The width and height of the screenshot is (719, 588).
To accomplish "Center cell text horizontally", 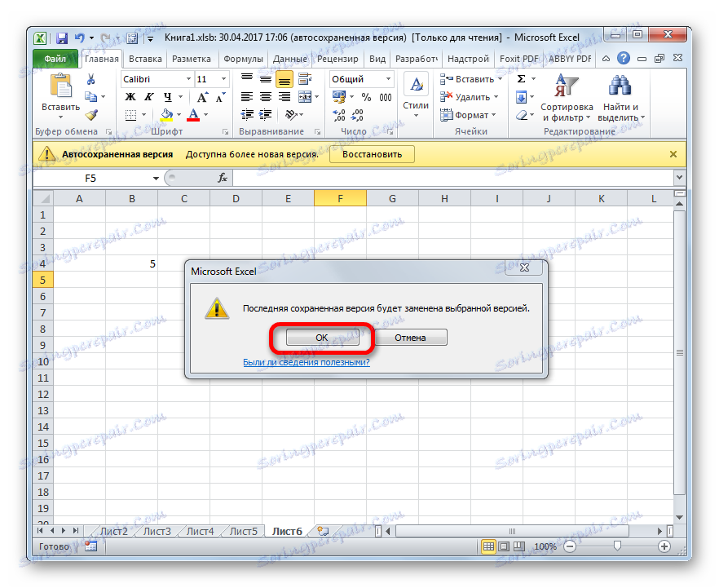I will click(266, 97).
